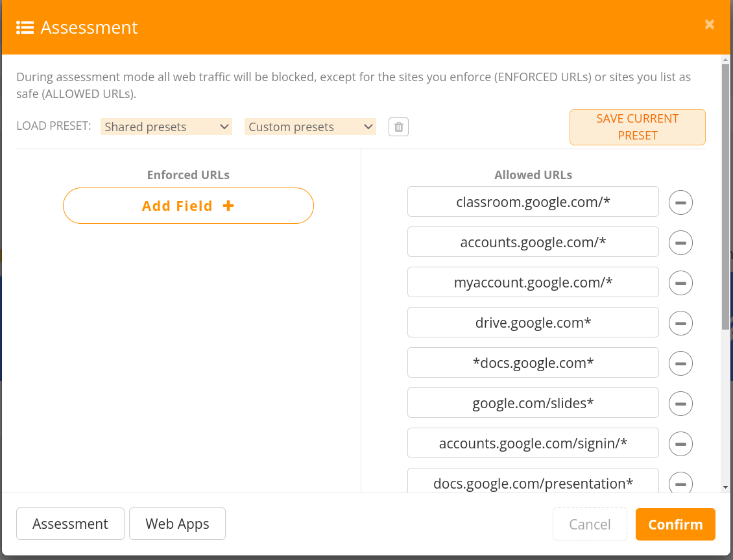Click the scrollbar down arrow

(x=725, y=487)
